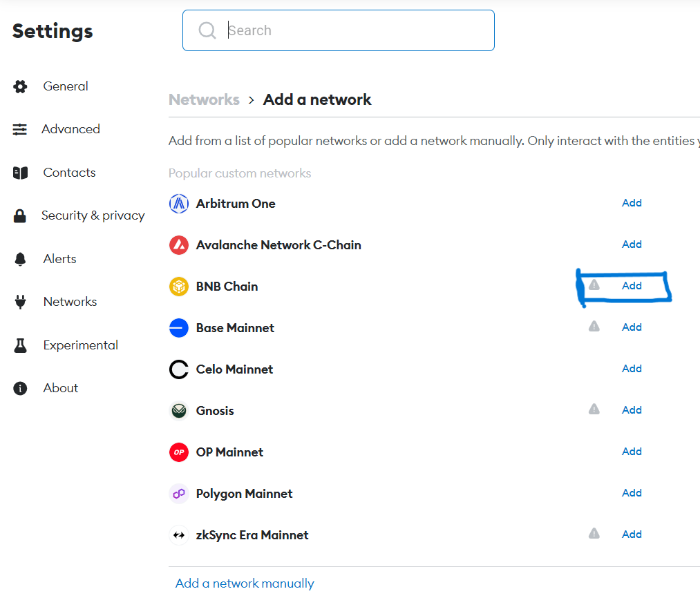
Task: Click the Security & privacy lock icon
Action: [x=19, y=216]
